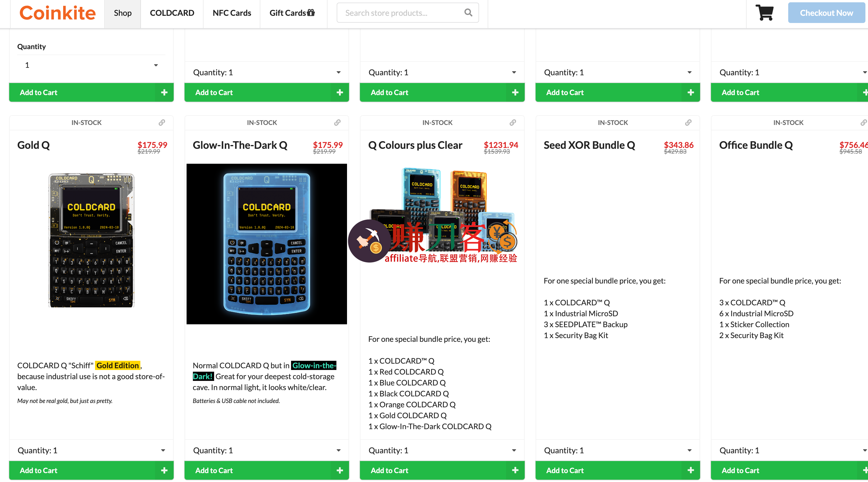Expand Gold Q quantity dropdown
Image resolution: width=868 pixels, height=482 pixels.
coord(91,450)
